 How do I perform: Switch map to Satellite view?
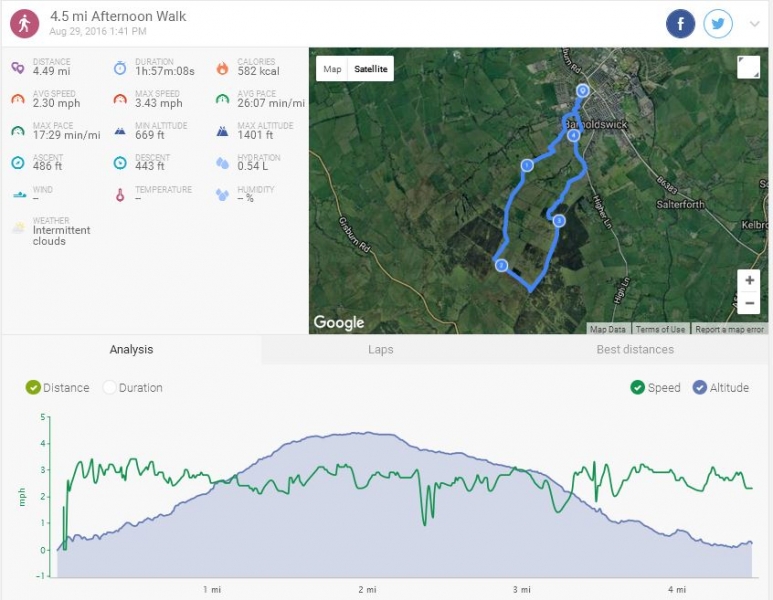[x=372, y=69]
